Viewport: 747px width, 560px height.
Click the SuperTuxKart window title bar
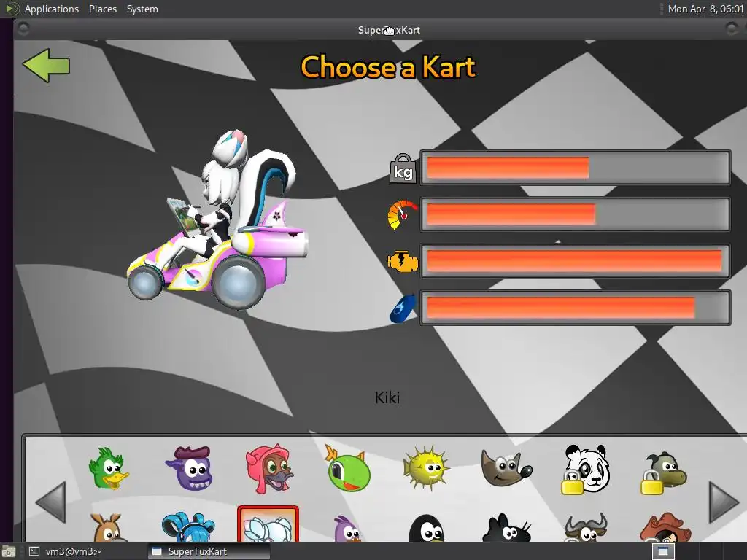(x=379, y=29)
